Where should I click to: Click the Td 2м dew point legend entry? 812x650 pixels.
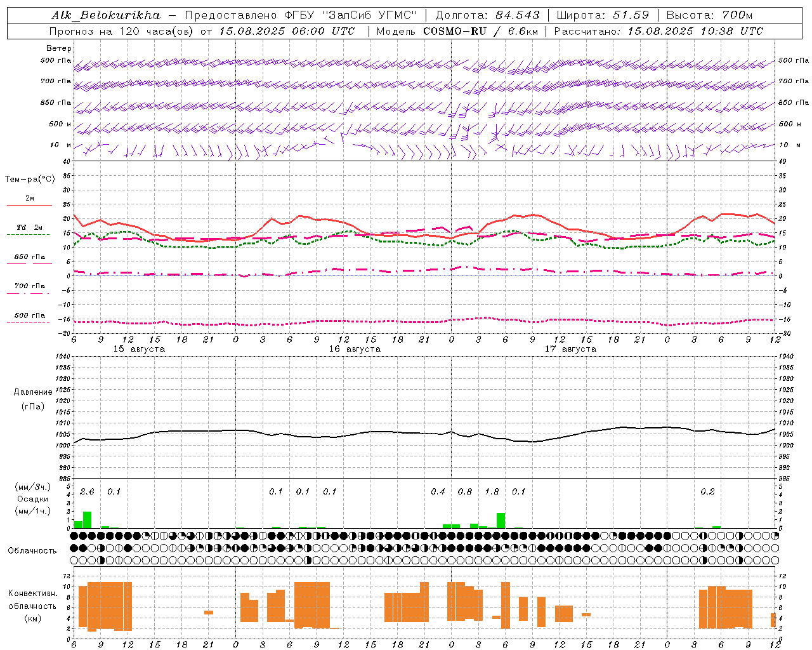click(x=29, y=227)
